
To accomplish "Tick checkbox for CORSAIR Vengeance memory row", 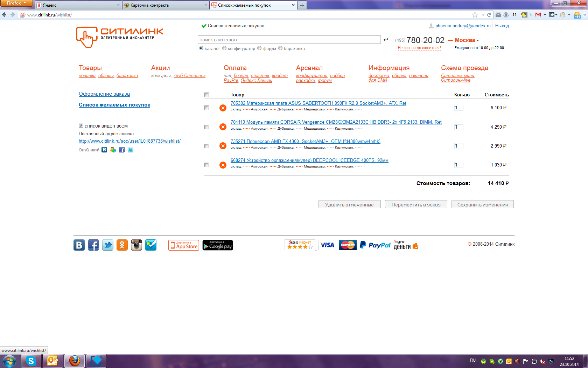I will [x=206, y=127].
